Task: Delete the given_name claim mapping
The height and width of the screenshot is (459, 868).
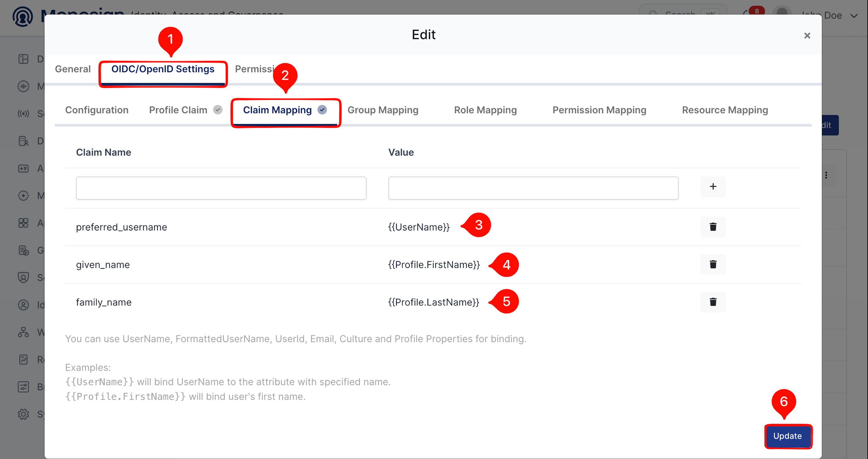Action: point(713,265)
